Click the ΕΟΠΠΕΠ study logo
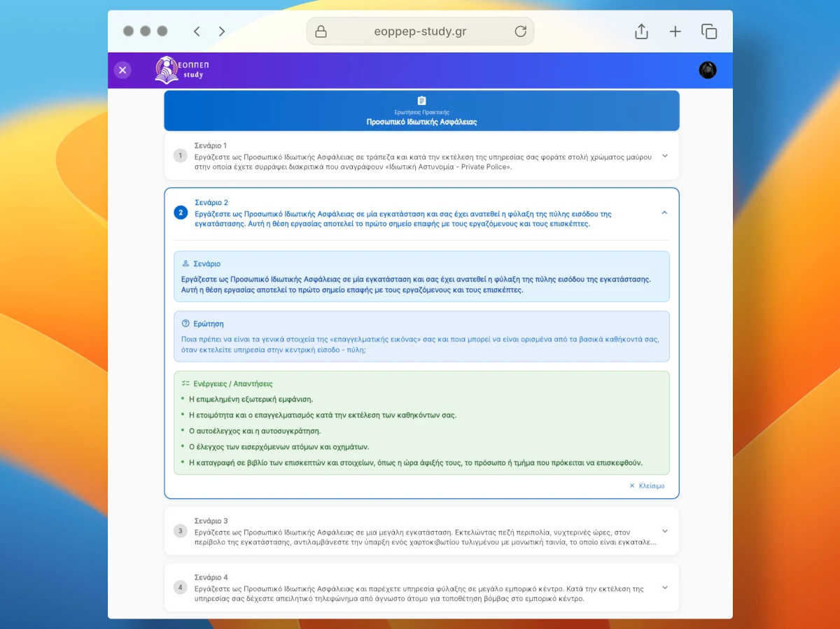 pyautogui.click(x=182, y=70)
